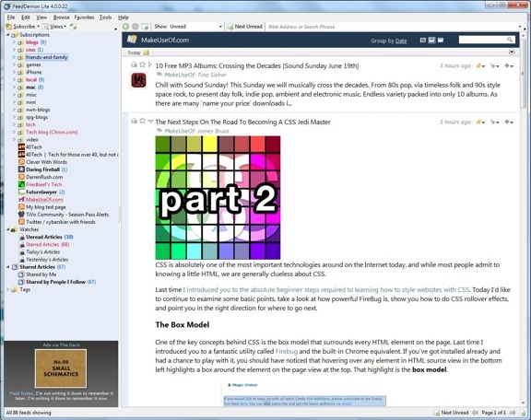Open the Tools menu

pos(105,17)
